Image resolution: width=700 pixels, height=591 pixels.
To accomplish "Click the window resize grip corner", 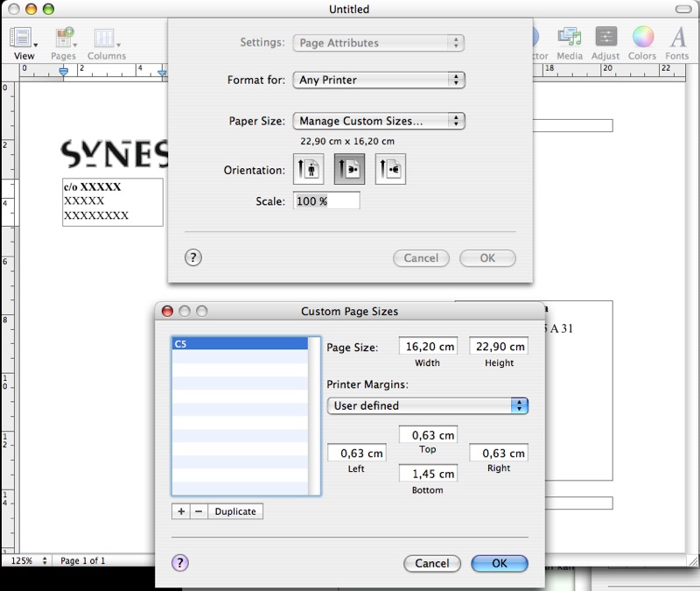I will coord(692,560).
